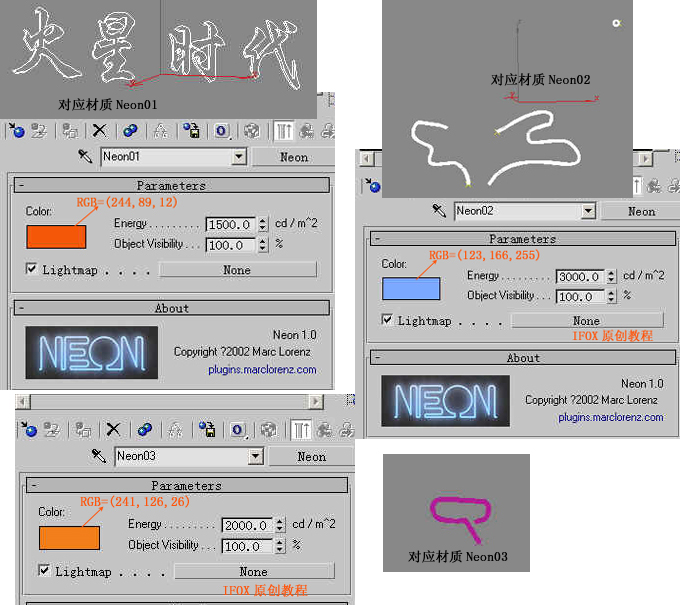Viewport: 680px width, 605px height.
Task: Click Object Visibility spinner in Neon03 panel
Action: point(280,546)
